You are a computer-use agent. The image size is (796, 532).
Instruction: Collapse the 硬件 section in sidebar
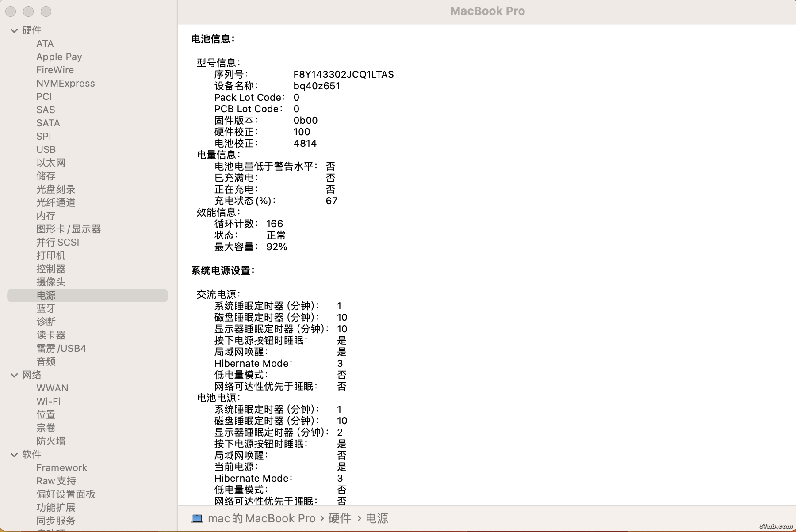point(14,30)
